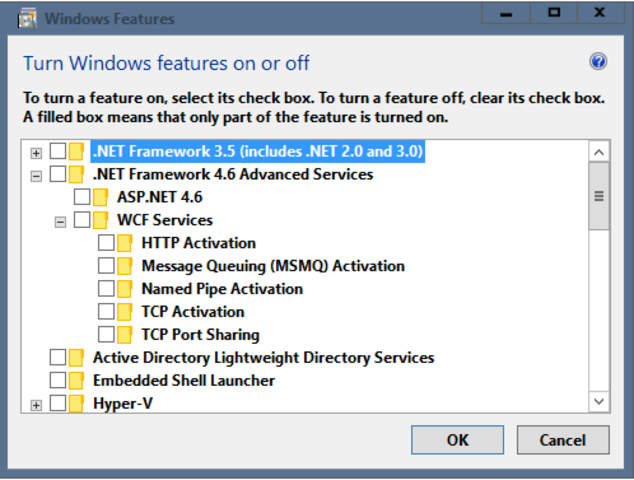Click folder icon next to Embedded Shell Launcher
Viewport: 634px width, 480px height.
(x=76, y=381)
